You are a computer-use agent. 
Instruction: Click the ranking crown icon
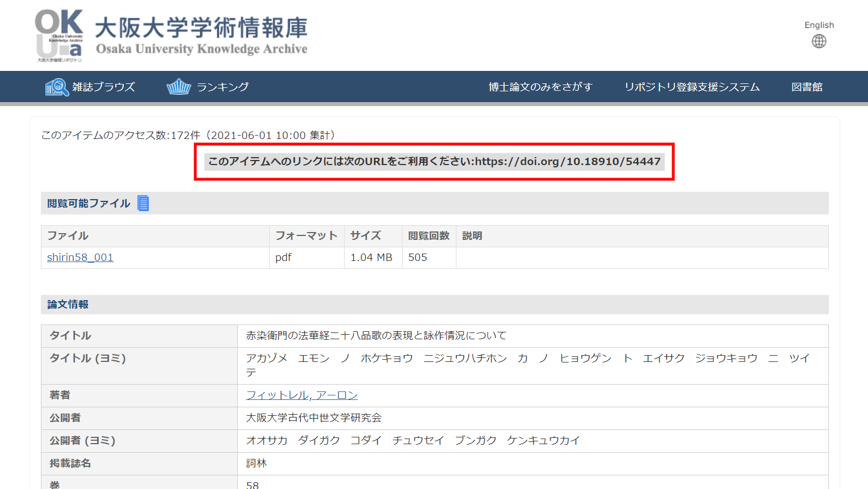tap(178, 87)
